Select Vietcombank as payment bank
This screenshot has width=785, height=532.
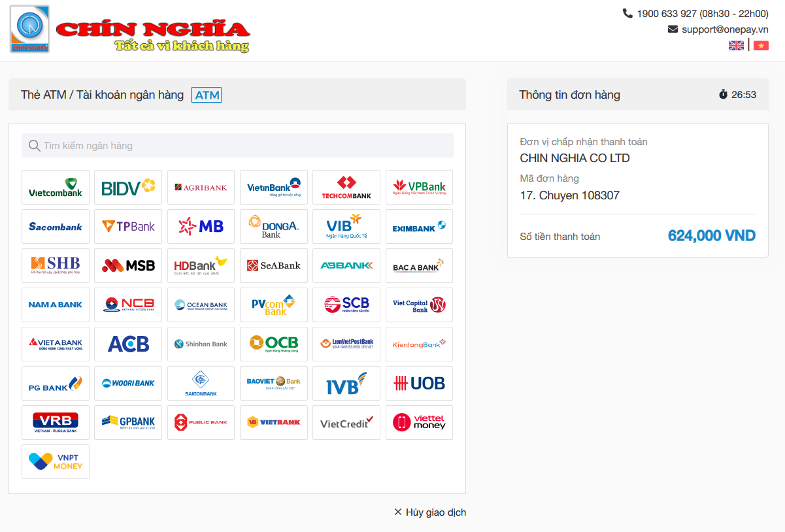click(56, 188)
